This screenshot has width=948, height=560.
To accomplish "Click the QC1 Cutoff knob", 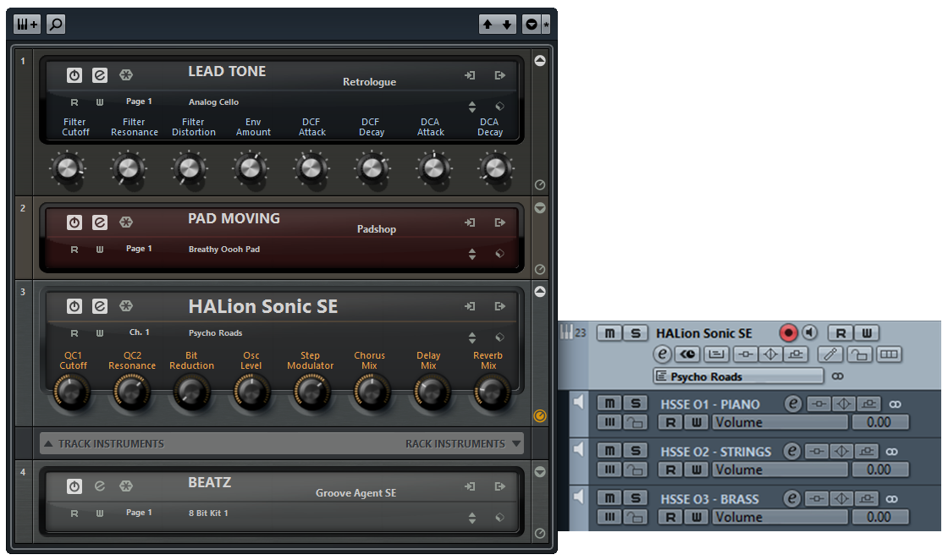I will click(x=72, y=392).
